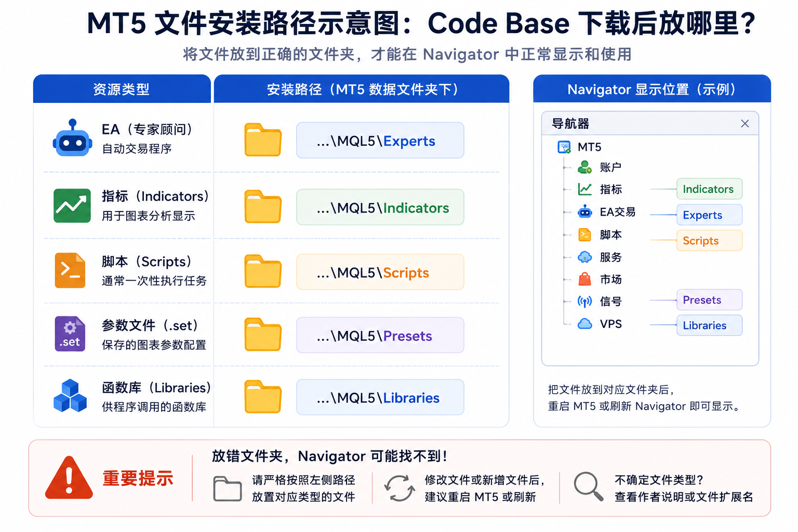Click the magnifying glass icon in tips
This screenshot has width=798, height=532.
point(589,487)
